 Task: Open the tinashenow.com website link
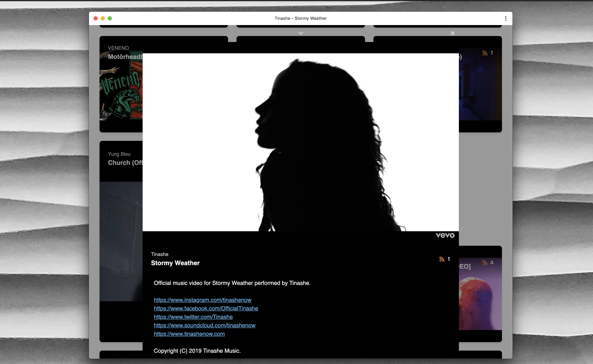pos(189,334)
